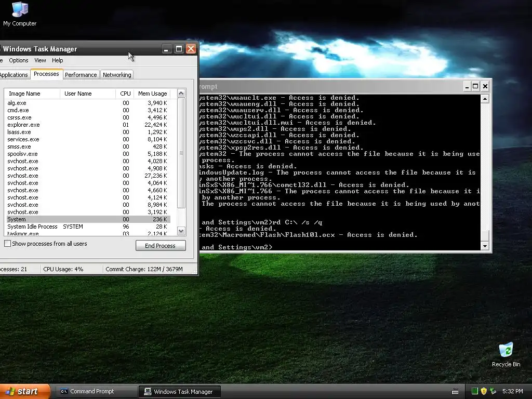
Task: Select the System Idle Process row
Action: pos(88,227)
